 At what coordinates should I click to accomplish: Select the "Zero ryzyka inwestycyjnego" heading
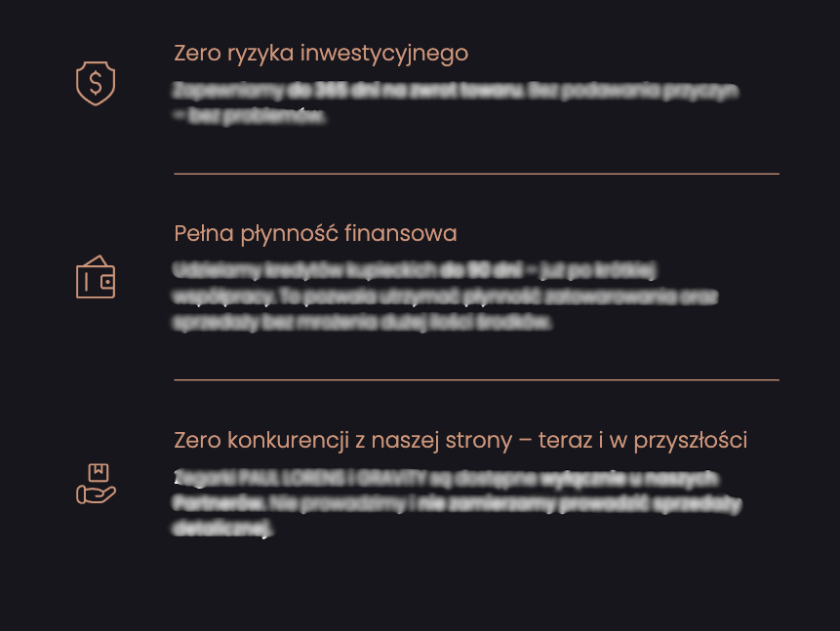pyautogui.click(x=321, y=54)
